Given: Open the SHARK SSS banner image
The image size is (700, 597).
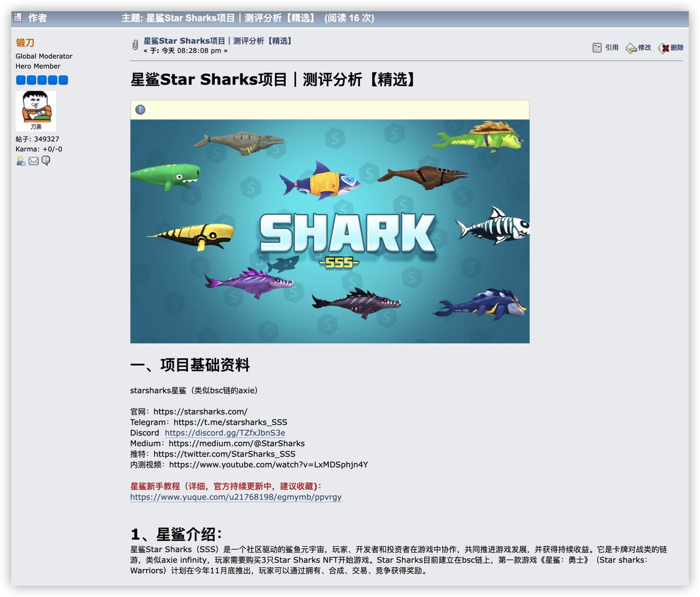Looking at the screenshot, I should (330, 231).
